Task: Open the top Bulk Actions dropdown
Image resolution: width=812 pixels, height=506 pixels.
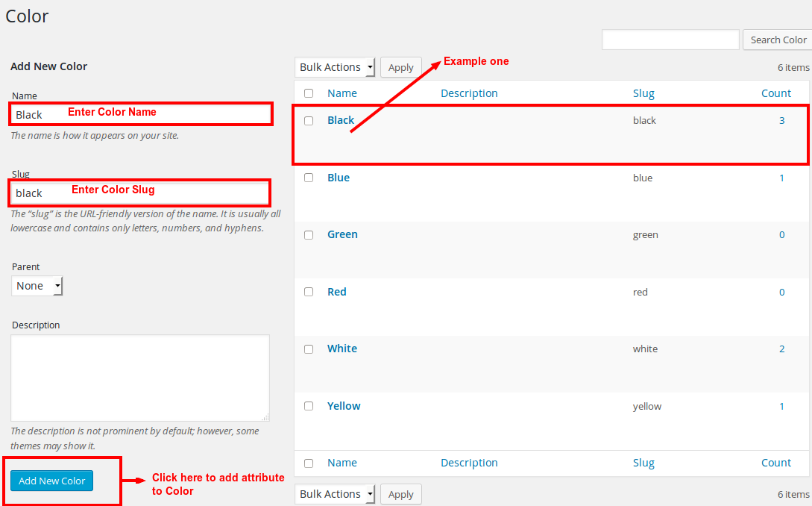Action: [336, 67]
